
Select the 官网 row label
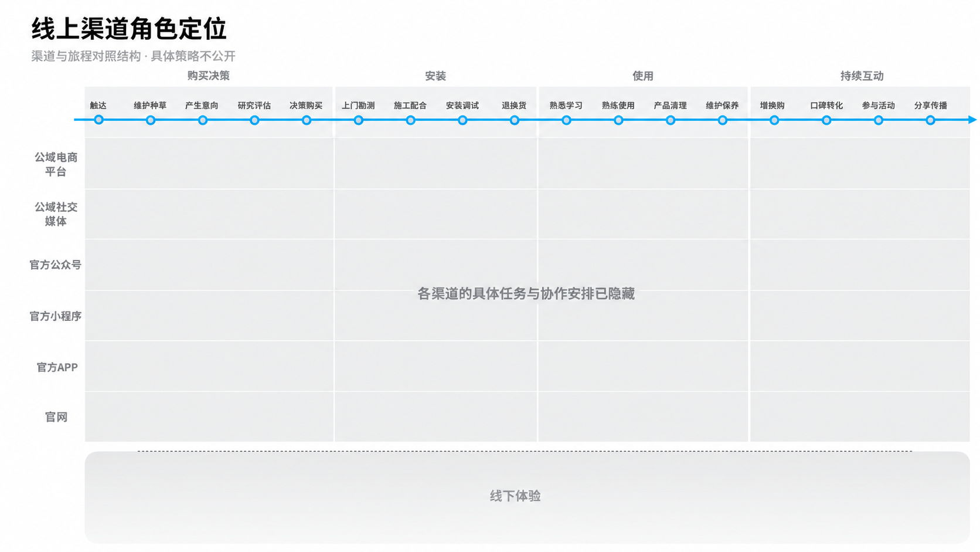pyautogui.click(x=56, y=417)
